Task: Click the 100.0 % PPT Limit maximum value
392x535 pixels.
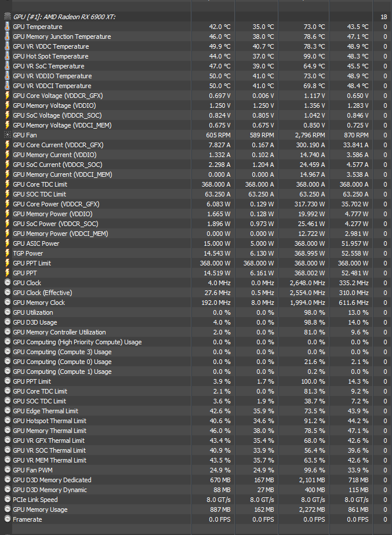Action: click(313, 381)
